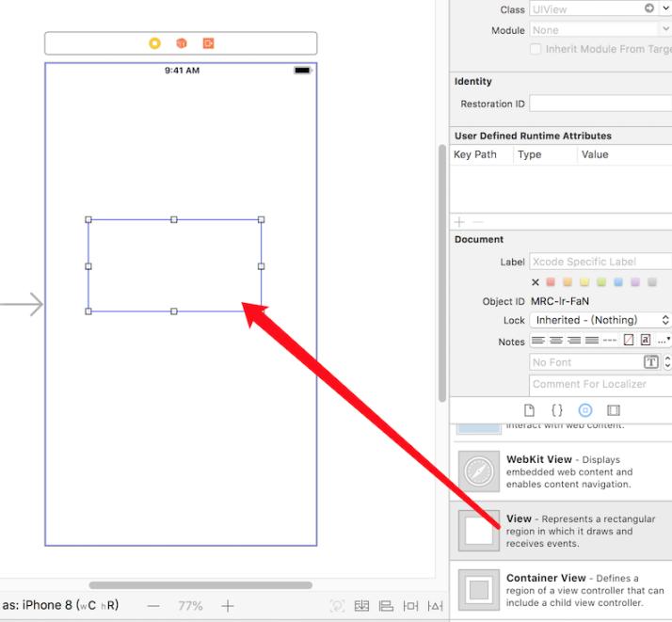Select the Object library circle icon
This screenshot has width=672, height=622.
(585, 410)
